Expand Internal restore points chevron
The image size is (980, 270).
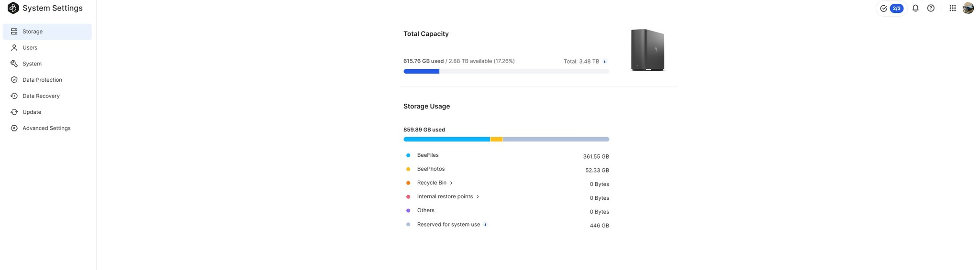coord(478,197)
